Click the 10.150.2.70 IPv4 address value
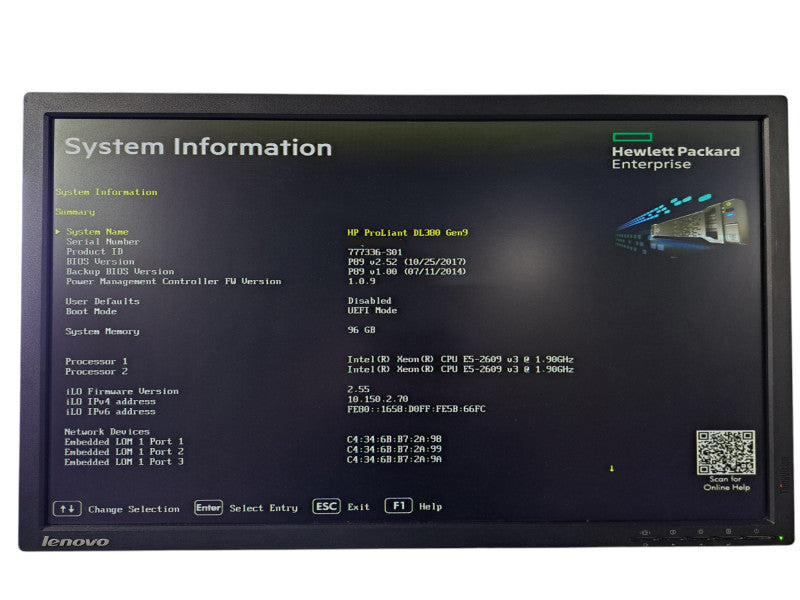 378,399
